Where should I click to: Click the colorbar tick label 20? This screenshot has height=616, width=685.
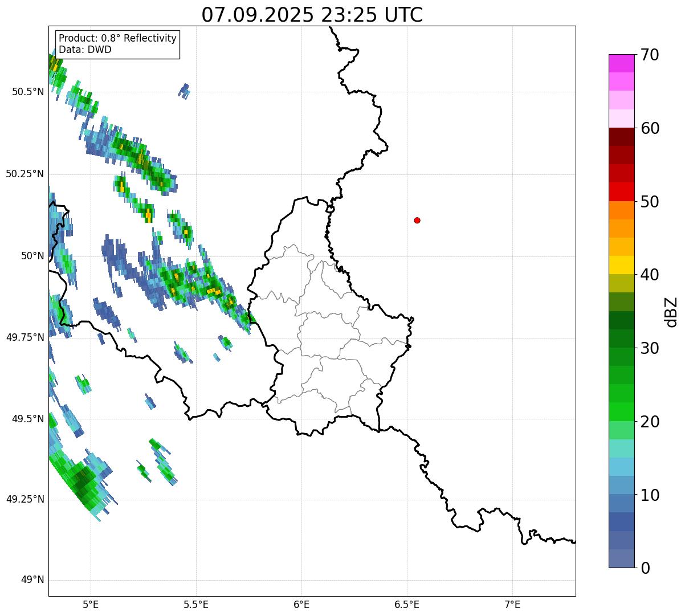[650, 422]
